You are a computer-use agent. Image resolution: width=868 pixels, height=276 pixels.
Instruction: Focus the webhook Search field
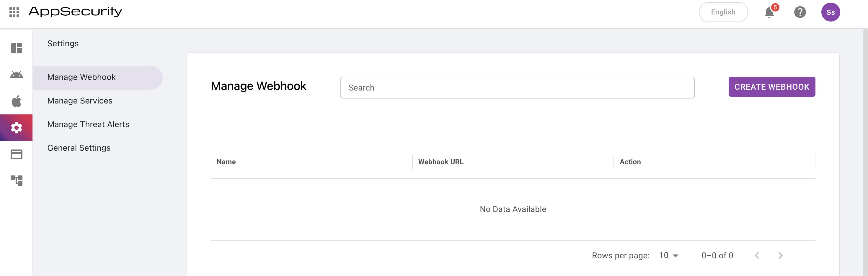(517, 88)
